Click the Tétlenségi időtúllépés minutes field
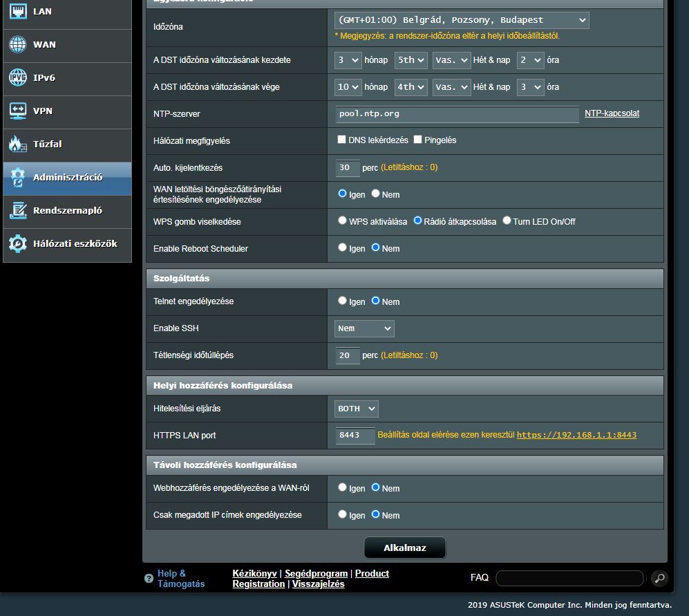 coord(348,356)
